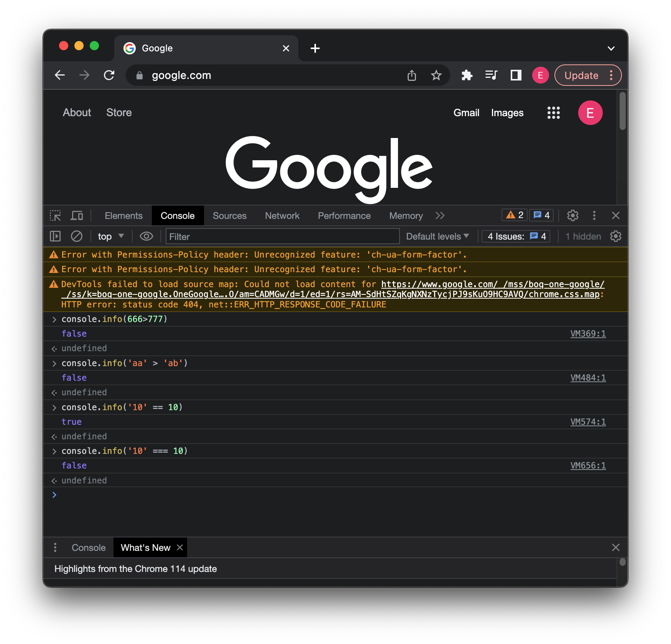
Task: Open the About link
Action: 77,113
